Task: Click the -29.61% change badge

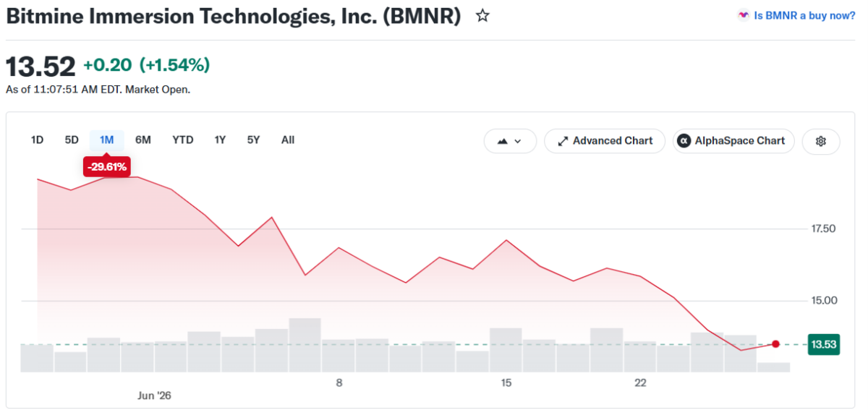Action: 107,167
